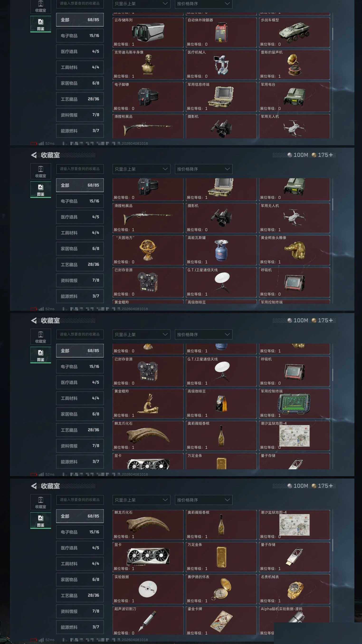The image size is (362, 644).
Task: Select the 高能瓦斯罐 gas canister icon
Action: coord(221,250)
